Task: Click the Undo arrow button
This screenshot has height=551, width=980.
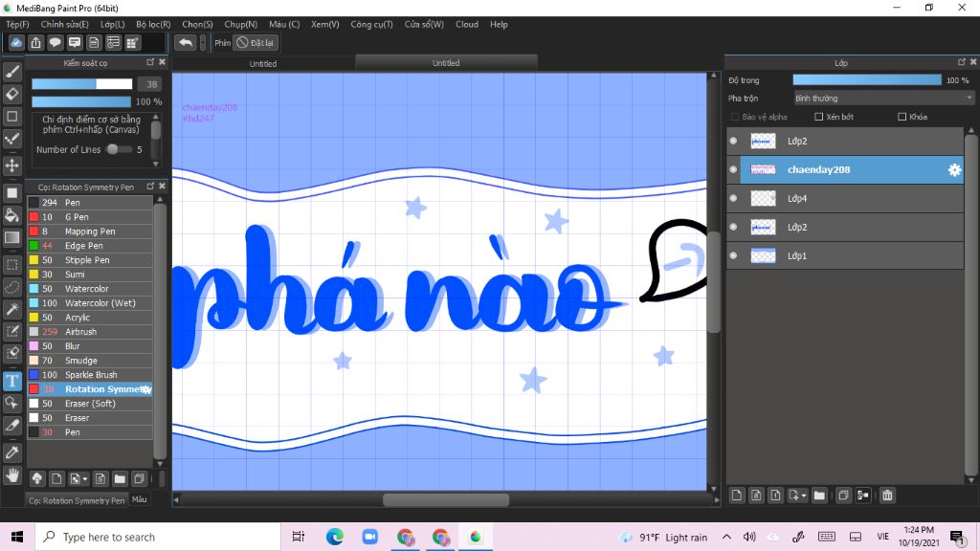Action: 185,42
